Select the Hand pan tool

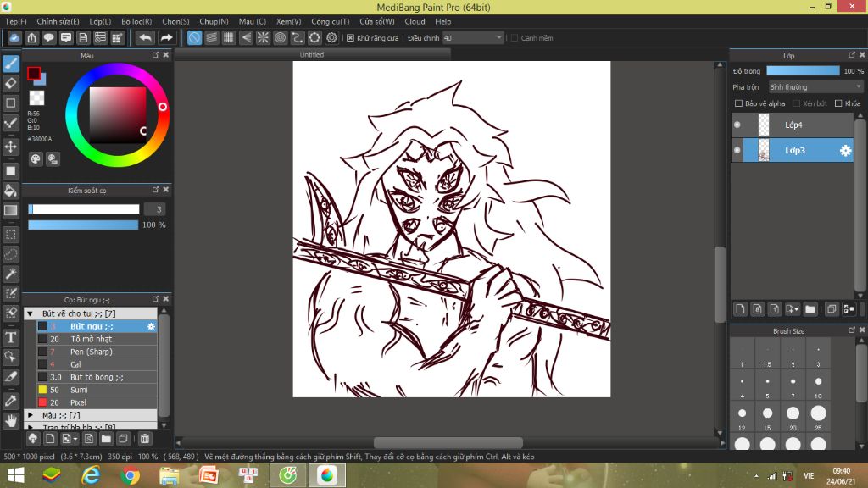pos(10,420)
